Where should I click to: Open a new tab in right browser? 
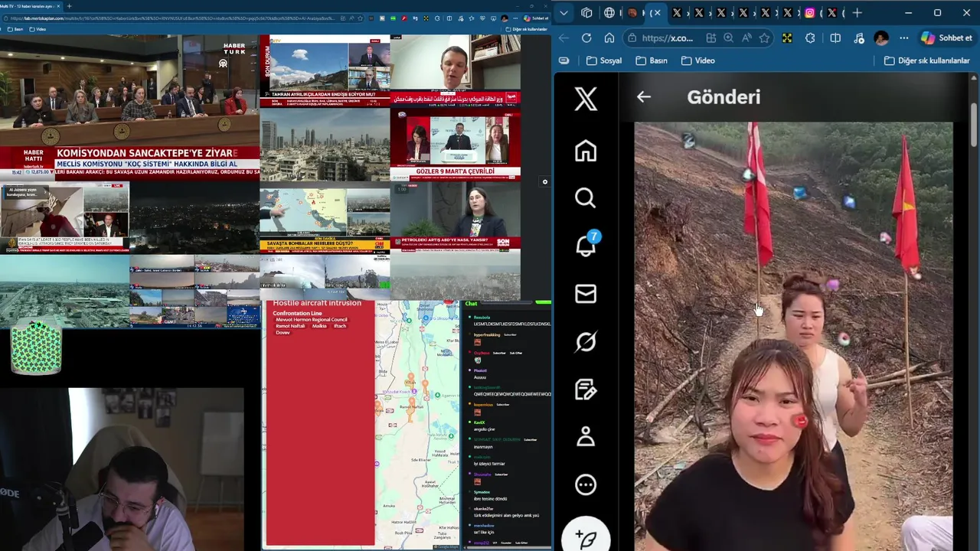[857, 12]
